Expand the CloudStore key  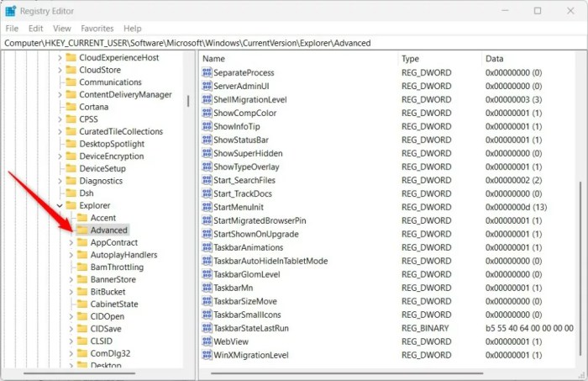pos(60,70)
